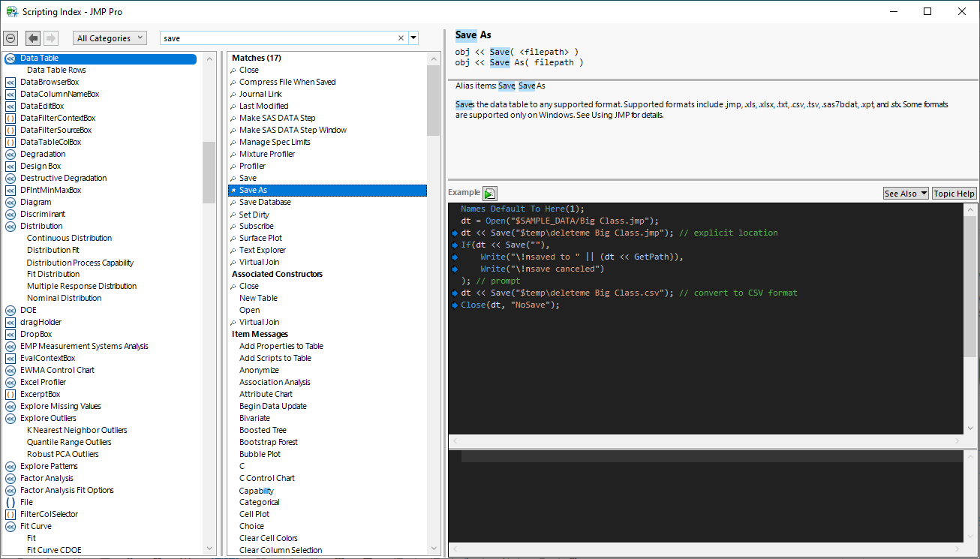Screen dimensions: 980x559
Task: Open Topic Help
Action: point(954,194)
